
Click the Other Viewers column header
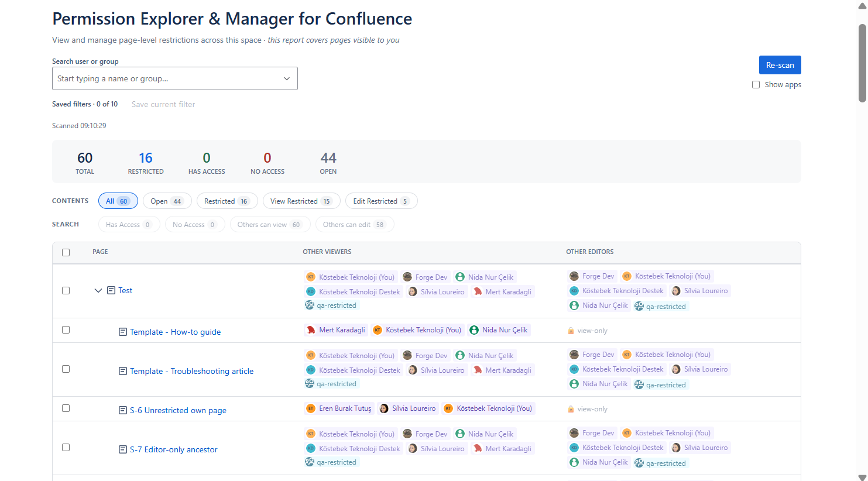click(x=327, y=252)
